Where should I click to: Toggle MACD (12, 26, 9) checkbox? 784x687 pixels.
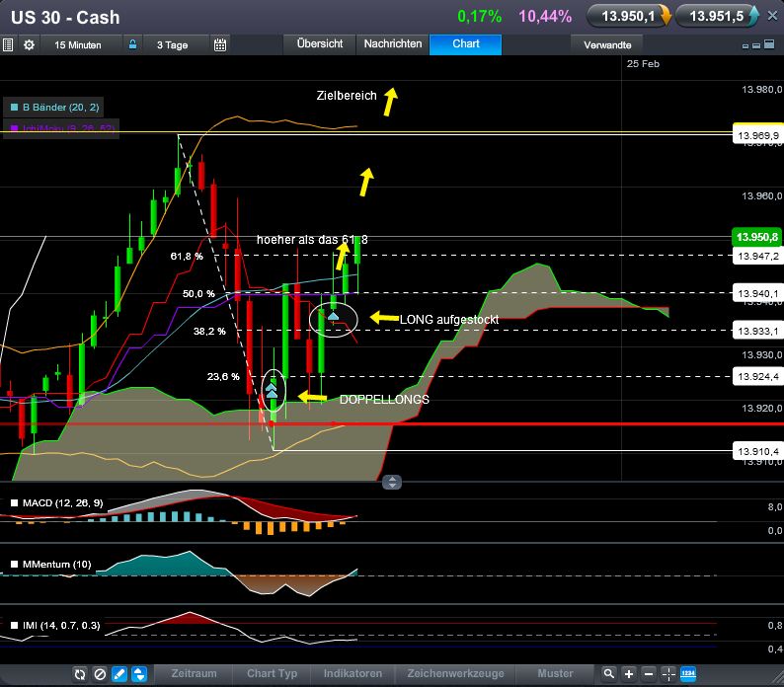pos(15,503)
